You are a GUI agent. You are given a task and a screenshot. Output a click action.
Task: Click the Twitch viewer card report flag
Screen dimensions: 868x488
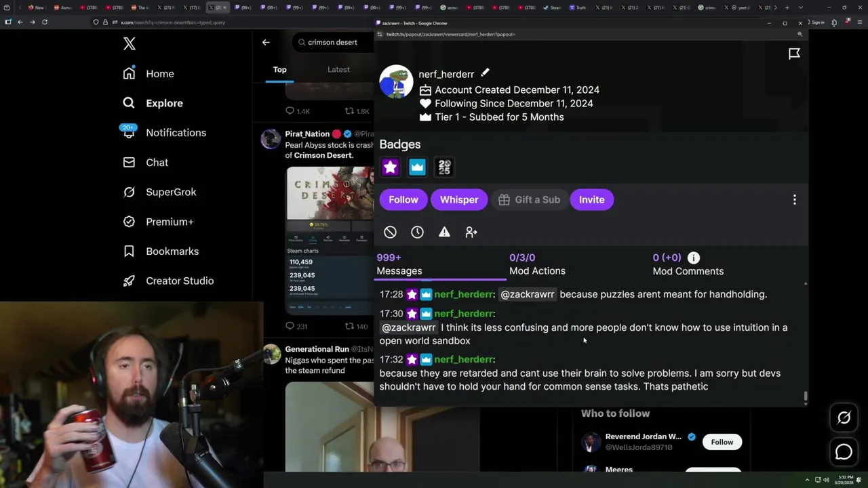click(x=794, y=54)
